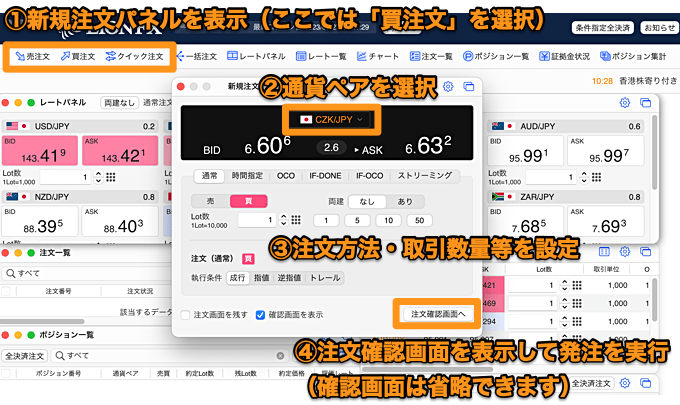Click 両建なし button in レートパネル
The width and height of the screenshot is (680, 405).
point(119,103)
